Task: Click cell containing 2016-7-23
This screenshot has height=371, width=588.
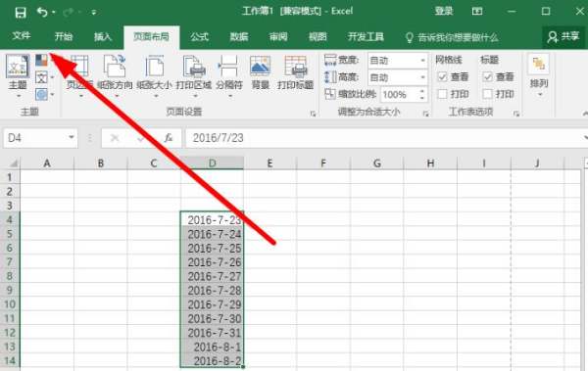Action: click(213, 219)
